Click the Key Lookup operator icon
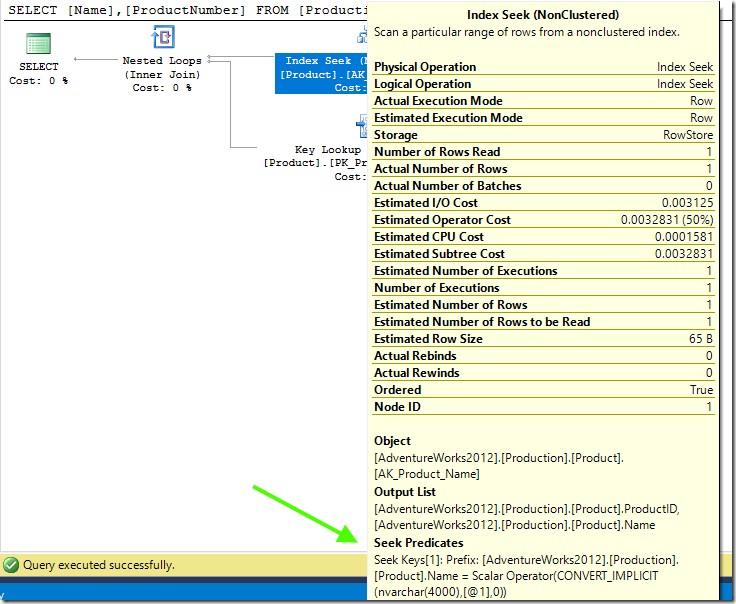Image resolution: width=736 pixels, height=604 pixels. 362,126
